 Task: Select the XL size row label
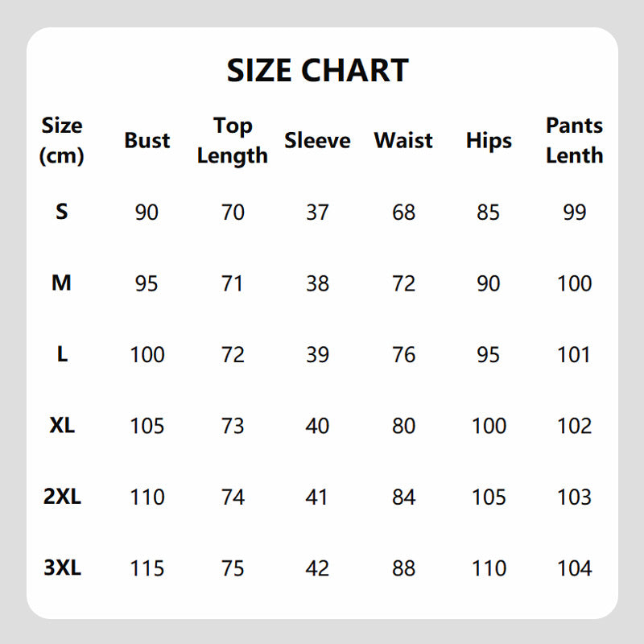62,426
